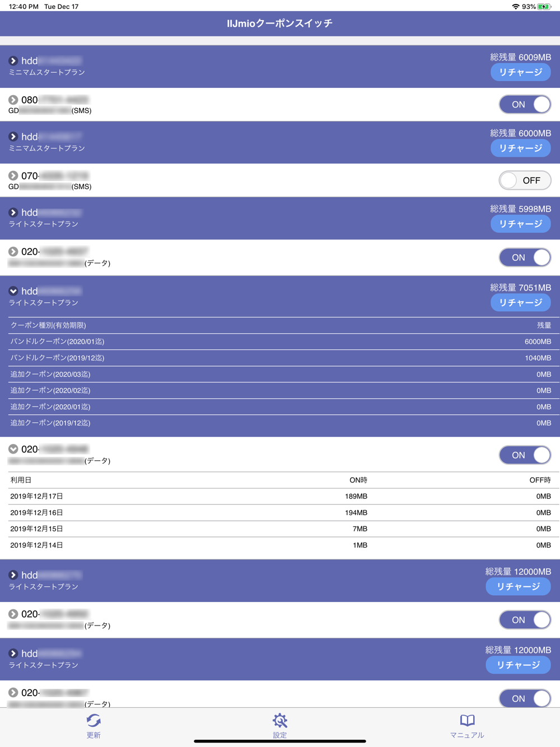560x747 pixels.
Task: Toggle ON switch for 020 line under 5998MB plan
Action: pyautogui.click(x=525, y=258)
